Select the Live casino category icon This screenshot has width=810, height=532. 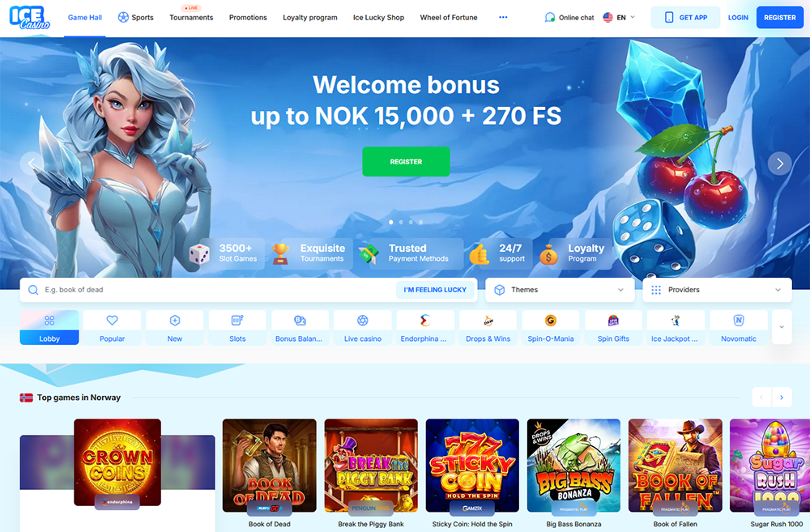pos(363,320)
